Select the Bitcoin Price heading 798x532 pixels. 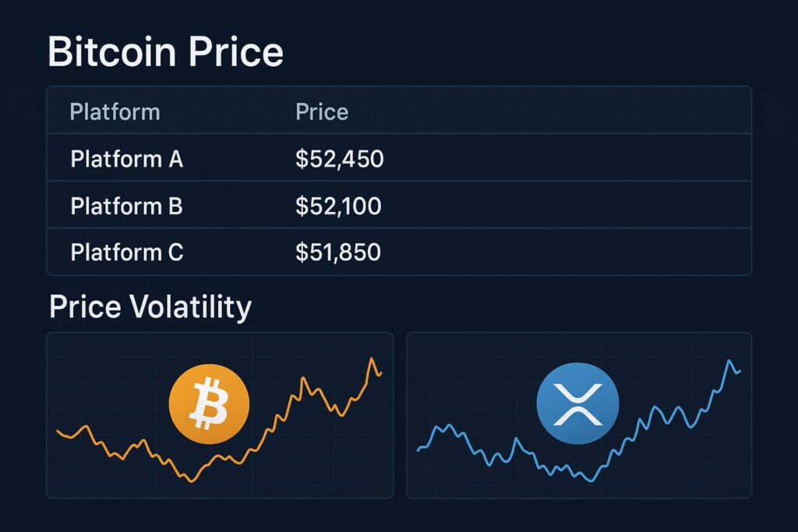coord(166,52)
